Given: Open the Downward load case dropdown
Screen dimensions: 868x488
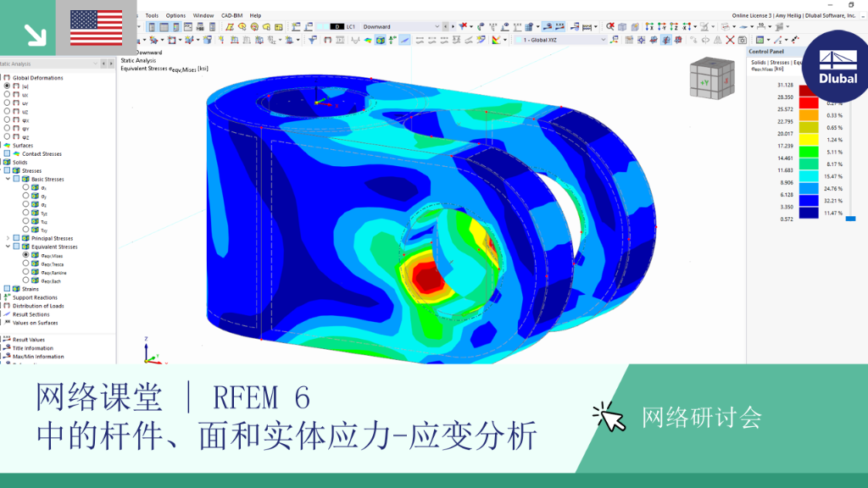Looking at the screenshot, I should 401,26.
